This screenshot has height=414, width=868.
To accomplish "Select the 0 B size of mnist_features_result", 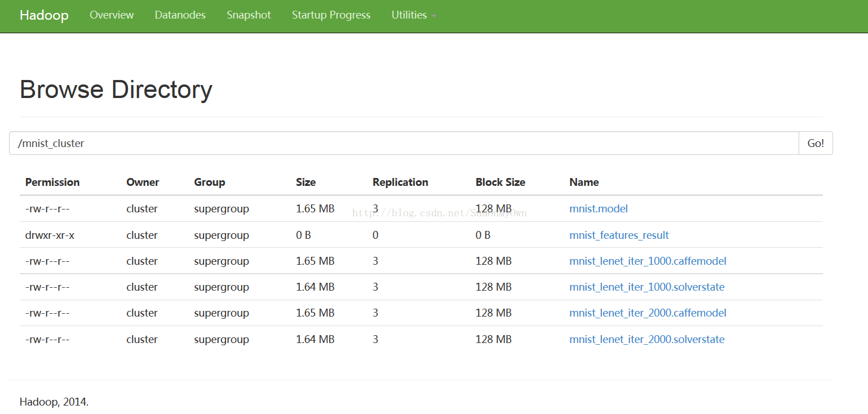I will pos(303,235).
